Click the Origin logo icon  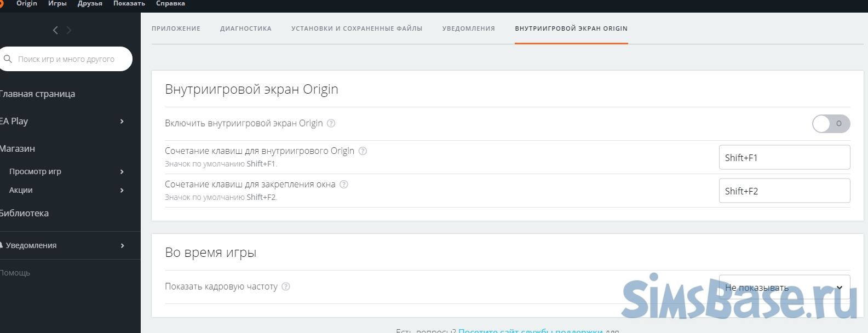point(2,4)
